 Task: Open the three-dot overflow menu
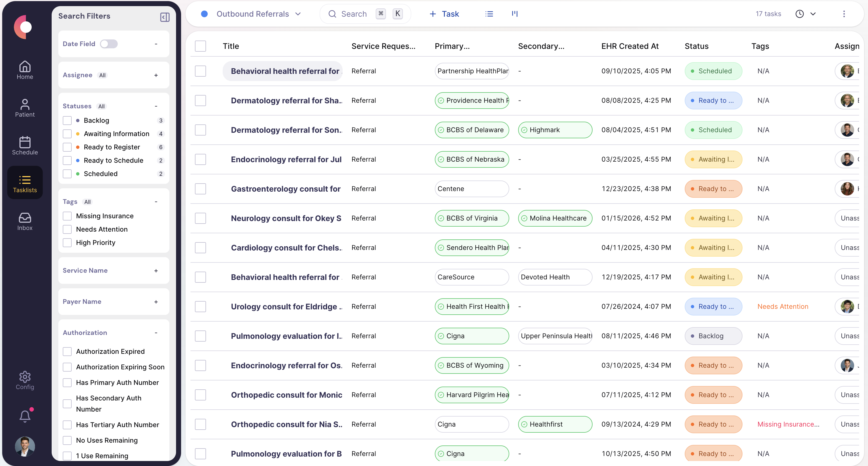point(844,14)
